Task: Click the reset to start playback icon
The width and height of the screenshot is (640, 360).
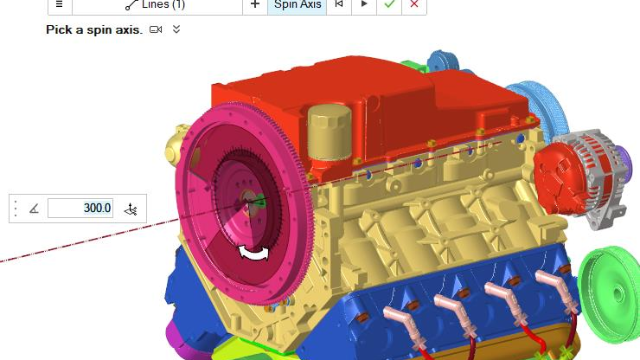Action: [339, 4]
